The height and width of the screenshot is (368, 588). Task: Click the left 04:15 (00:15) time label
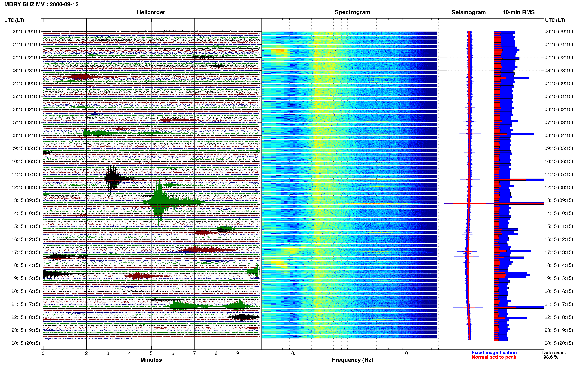coord(26,83)
